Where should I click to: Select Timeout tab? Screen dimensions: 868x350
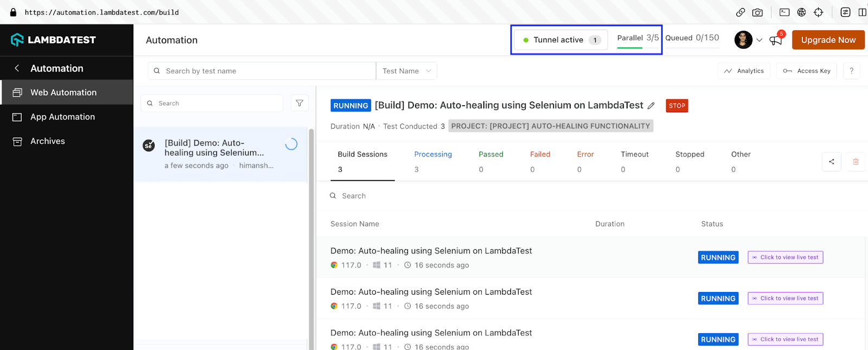click(635, 162)
